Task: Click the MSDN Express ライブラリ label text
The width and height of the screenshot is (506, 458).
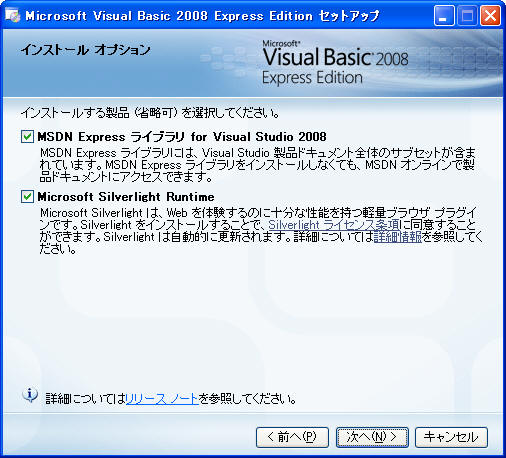Action: (x=182, y=137)
